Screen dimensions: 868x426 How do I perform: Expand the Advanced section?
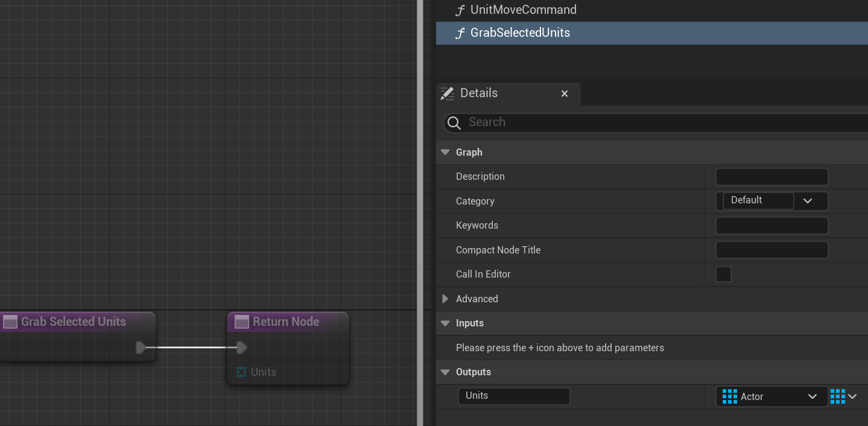[445, 299]
